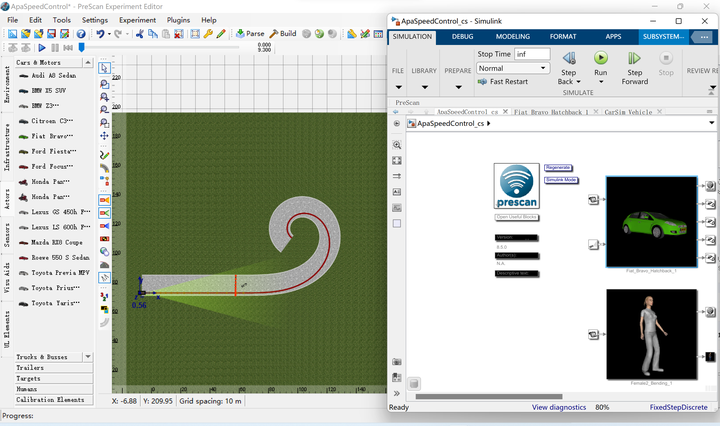Click the simulation time slider handle

point(81,47)
